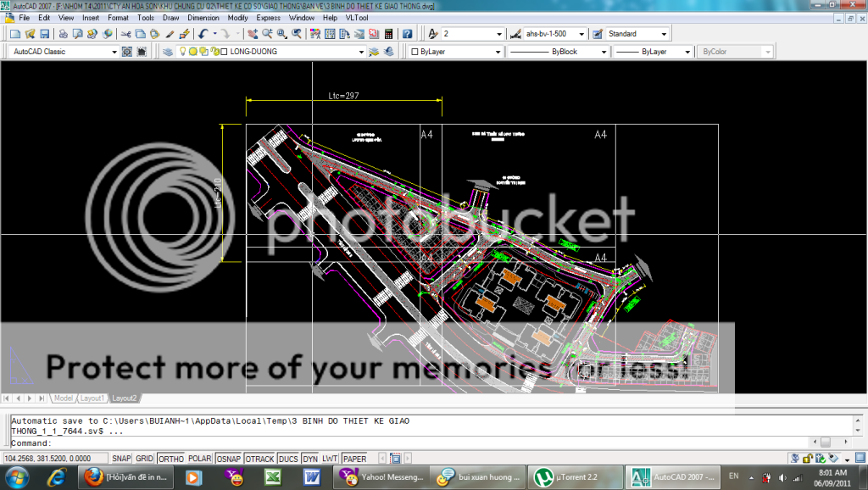Activate the Pan Realtime hand tool
Viewport: 868px width, 490px height.
pos(253,34)
